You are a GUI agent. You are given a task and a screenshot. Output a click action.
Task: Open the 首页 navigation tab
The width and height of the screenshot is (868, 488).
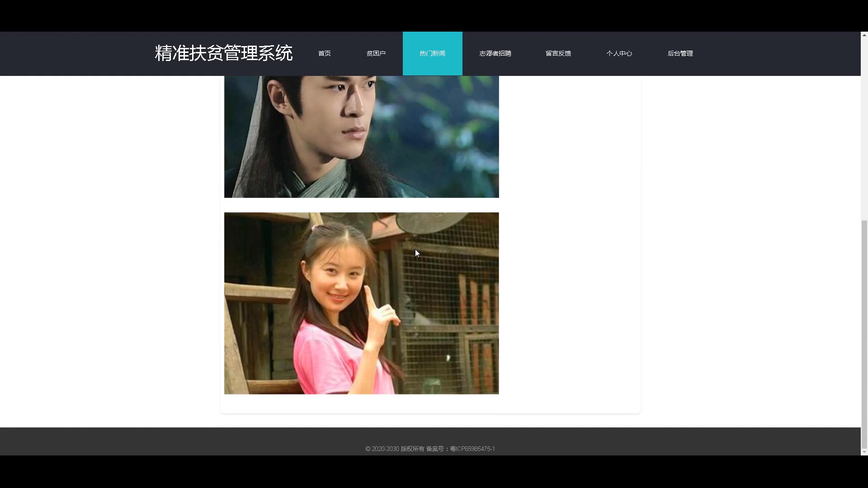[x=324, y=53]
